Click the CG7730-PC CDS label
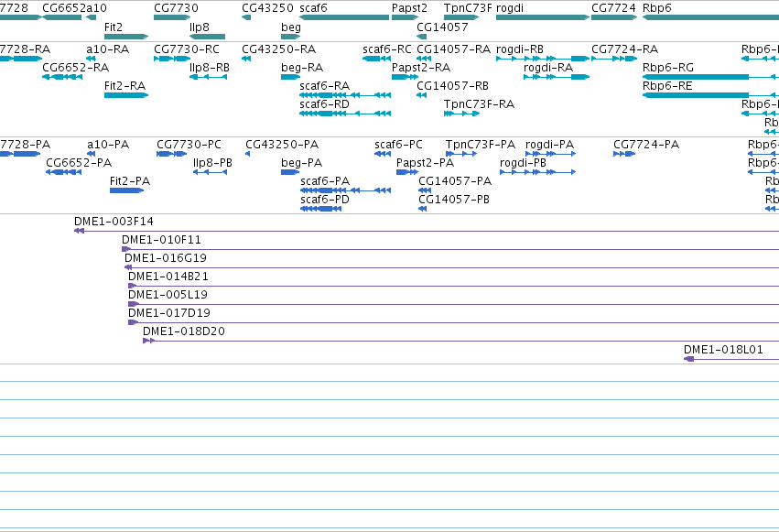Viewport: 779px width, 532px height. (189, 145)
